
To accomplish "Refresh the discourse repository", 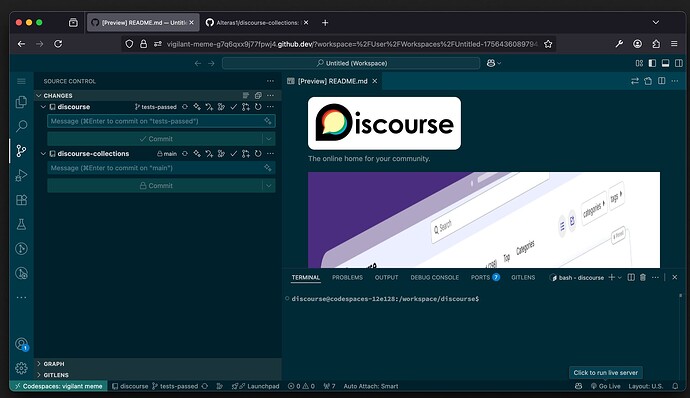I will pyautogui.click(x=258, y=107).
